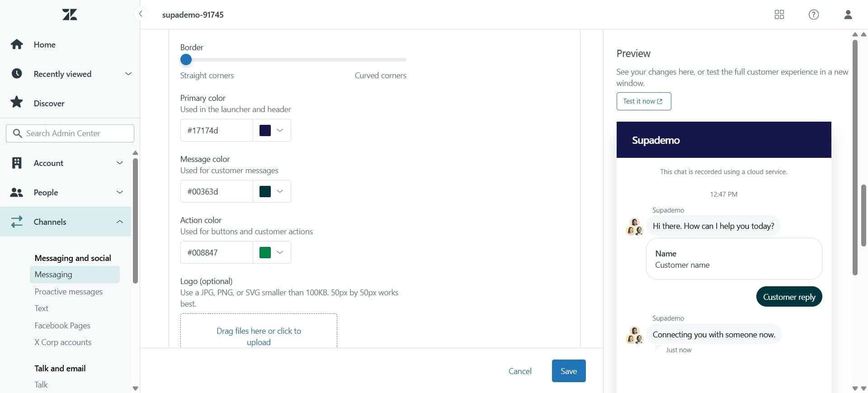
Task: Select Proactive messages in the sidebar
Action: pos(69,292)
